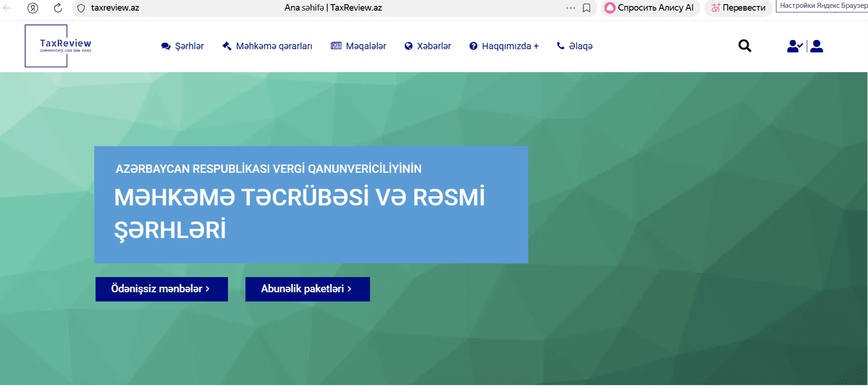868x386 pixels.
Task: Click the user login profile icon
Action: pos(817,46)
